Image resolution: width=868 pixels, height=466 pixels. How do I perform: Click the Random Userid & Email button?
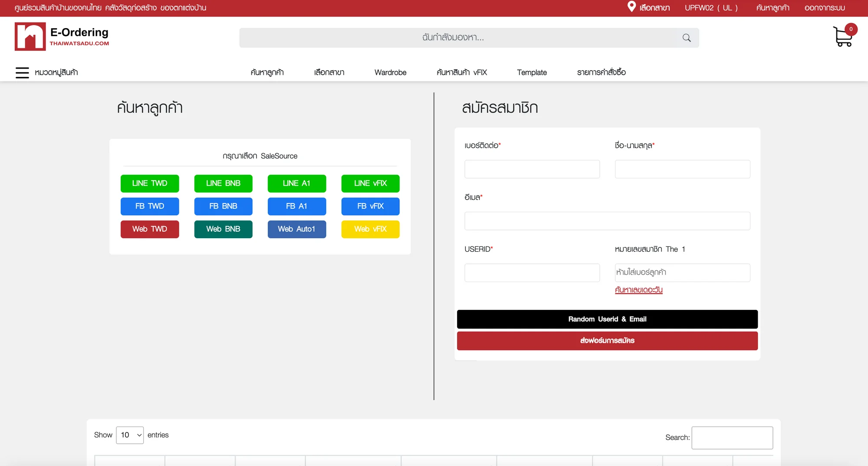click(x=607, y=319)
